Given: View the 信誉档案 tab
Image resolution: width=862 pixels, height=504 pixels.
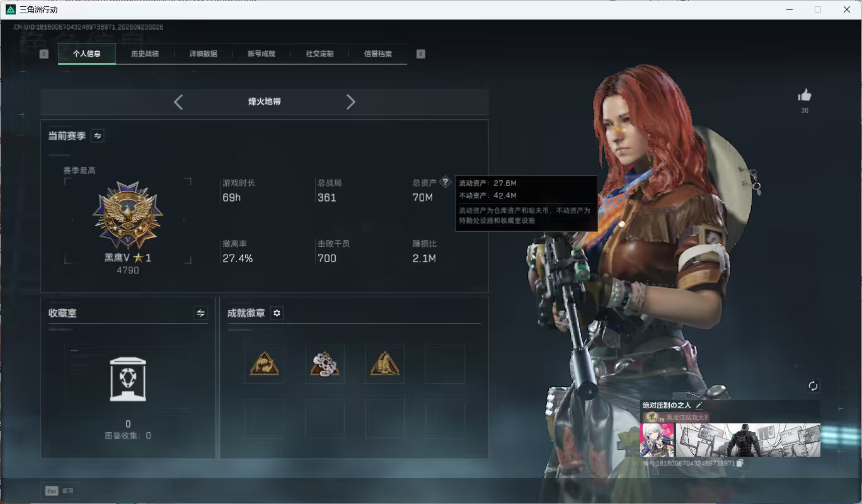Looking at the screenshot, I should [x=378, y=54].
